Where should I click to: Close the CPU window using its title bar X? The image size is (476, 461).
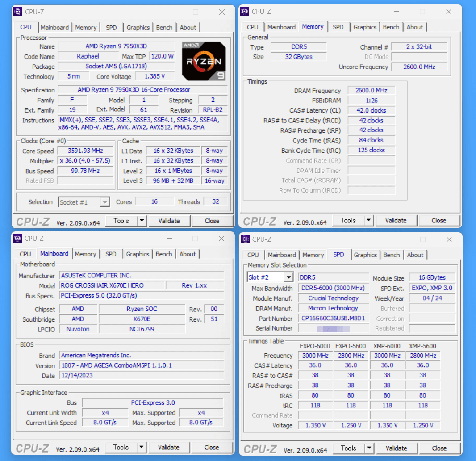pyautogui.click(x=222, y=12)
